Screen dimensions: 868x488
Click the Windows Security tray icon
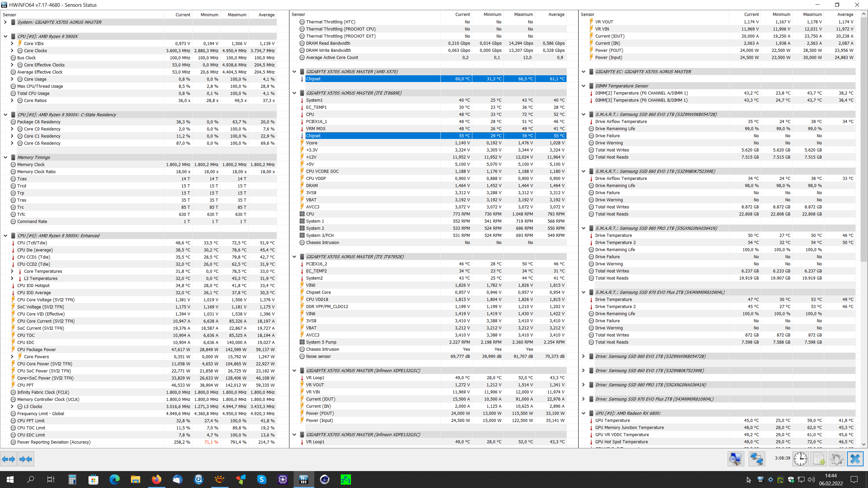791,480
